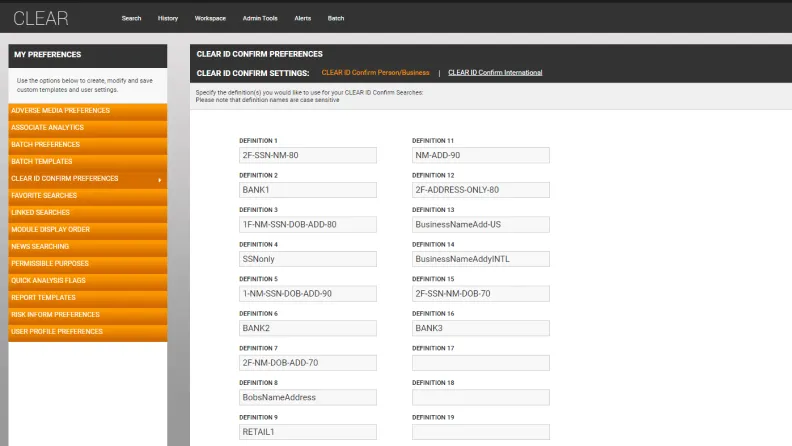The width and height of the screenshot is (792, 446).
Task: Open User Profile Preferences
Action: pyautogui.click(x=57, y=332)
